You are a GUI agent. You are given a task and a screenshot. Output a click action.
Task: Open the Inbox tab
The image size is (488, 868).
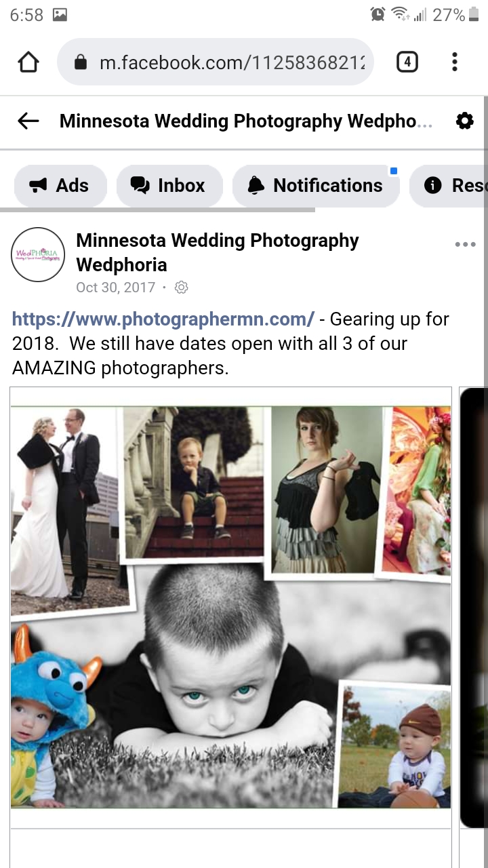tap(169, 185)
